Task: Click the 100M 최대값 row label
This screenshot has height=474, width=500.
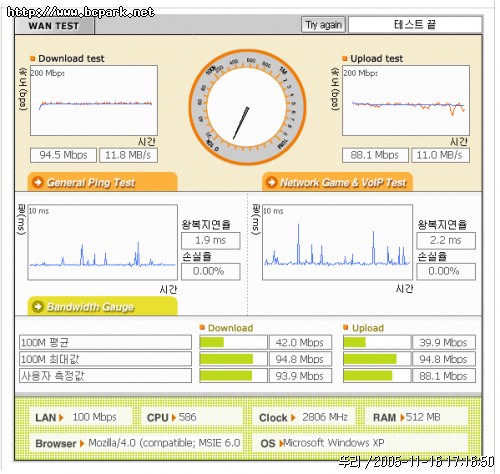Action: pyautogui.click(x=105, y=359)
